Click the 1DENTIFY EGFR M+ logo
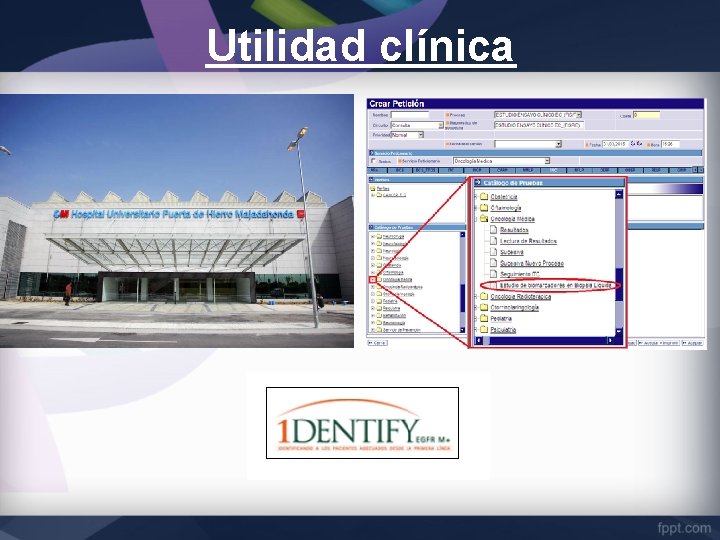720x540 pixels. [363, 423]
